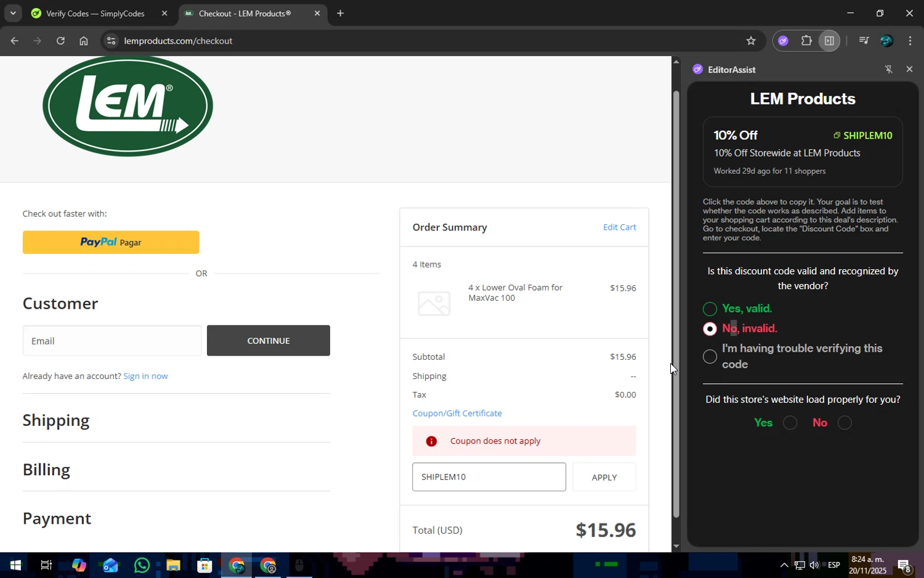
Task: Click APPLY to submit the coupon
Action: (604, 477)
